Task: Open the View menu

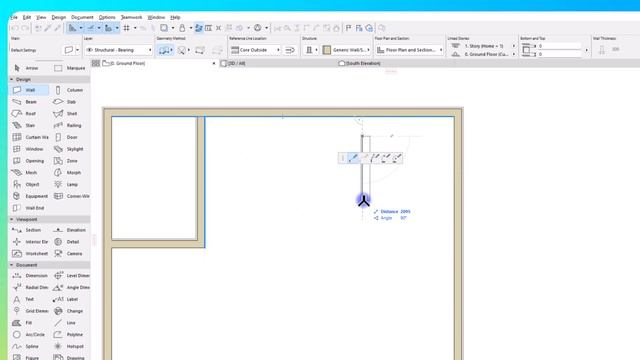Action: click(x=41, y=18)
